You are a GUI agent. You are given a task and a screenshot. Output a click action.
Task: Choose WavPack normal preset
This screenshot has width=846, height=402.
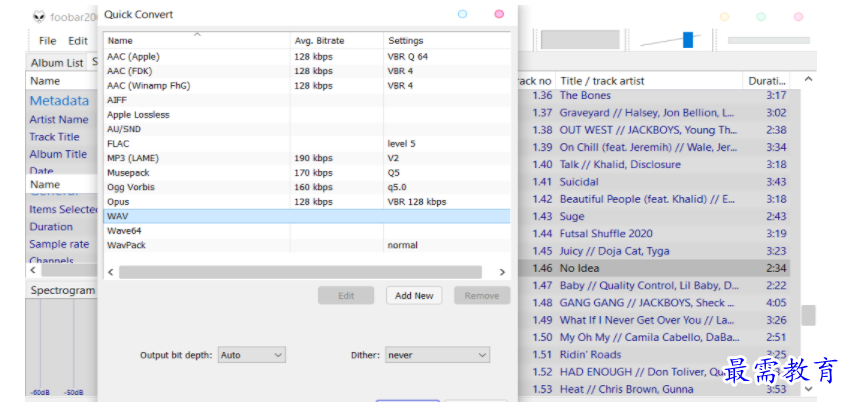click(x=307, y=246)
